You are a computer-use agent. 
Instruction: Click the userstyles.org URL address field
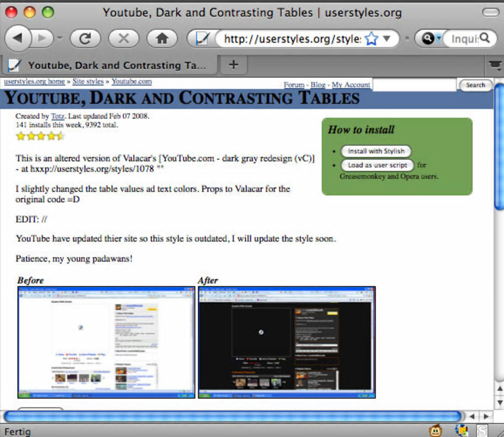[x=292, y=39]
